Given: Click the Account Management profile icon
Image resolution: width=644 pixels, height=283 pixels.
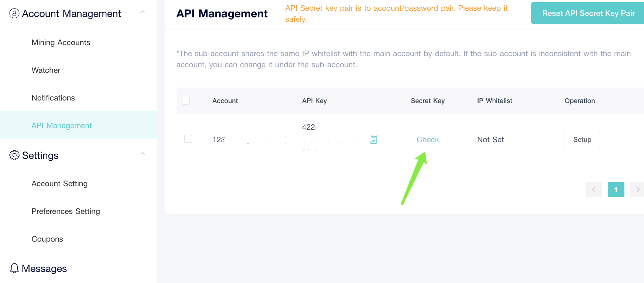Looking at the screenshot, I should [x=14, y=13].
